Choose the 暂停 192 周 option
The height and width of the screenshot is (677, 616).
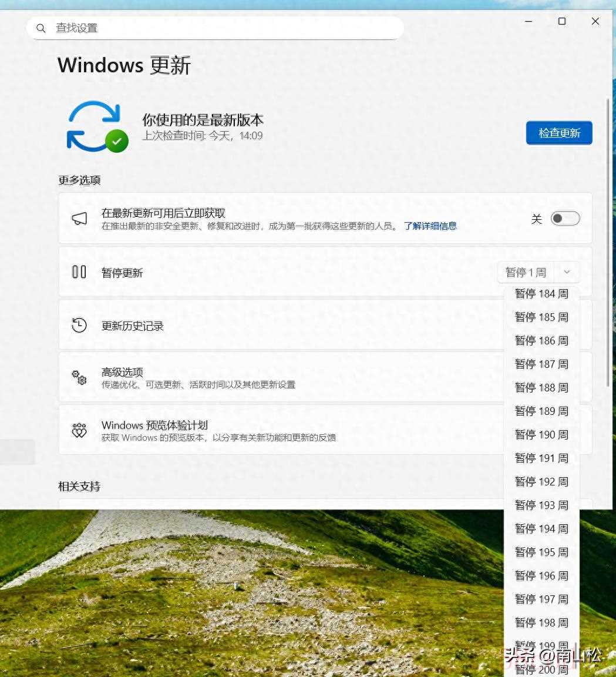[x=541, y=482]
